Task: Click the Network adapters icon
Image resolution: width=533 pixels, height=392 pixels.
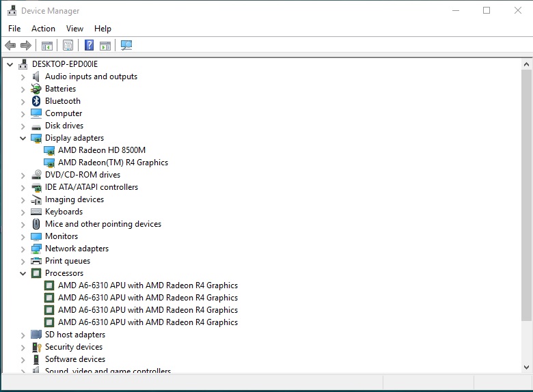Action: coord(36,249)
